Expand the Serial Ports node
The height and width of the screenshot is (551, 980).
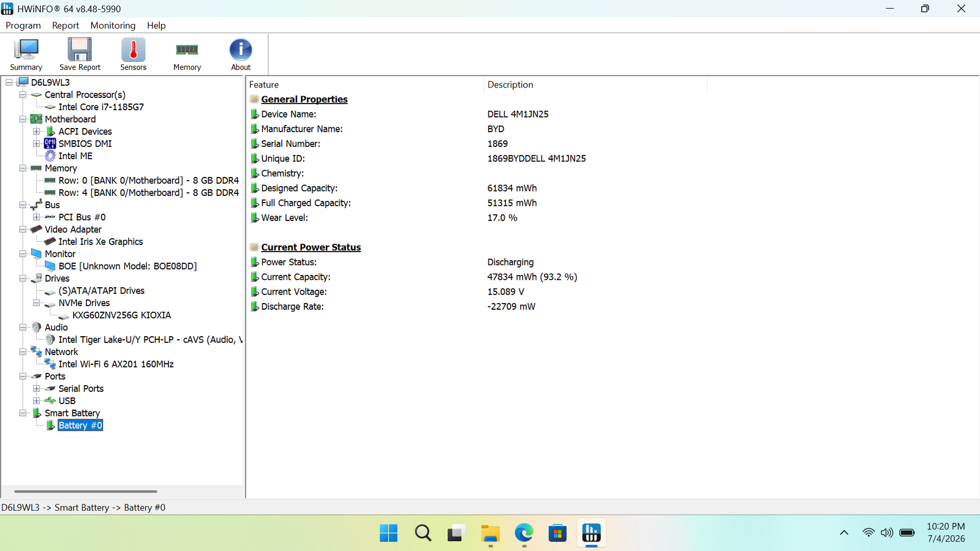pyautogui.click(x=36, y=389)
